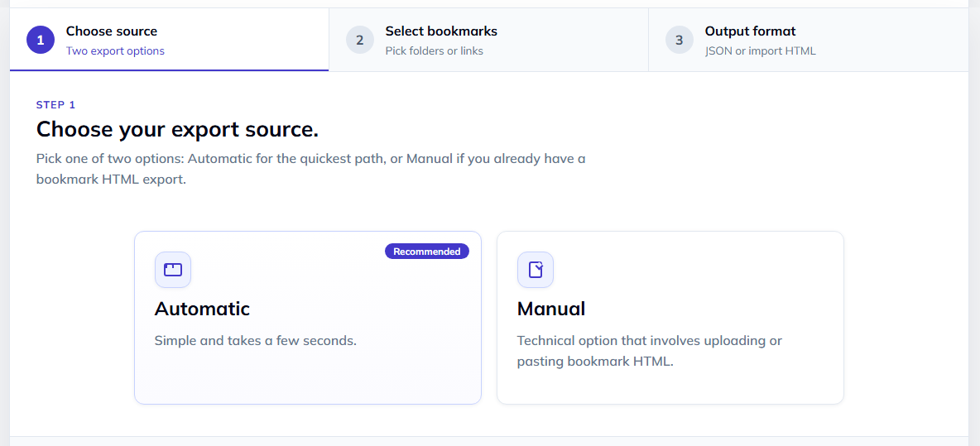Click 'Simple and takes a few seconds.' text
Viewport: 980px width, 446px height.
256,341
